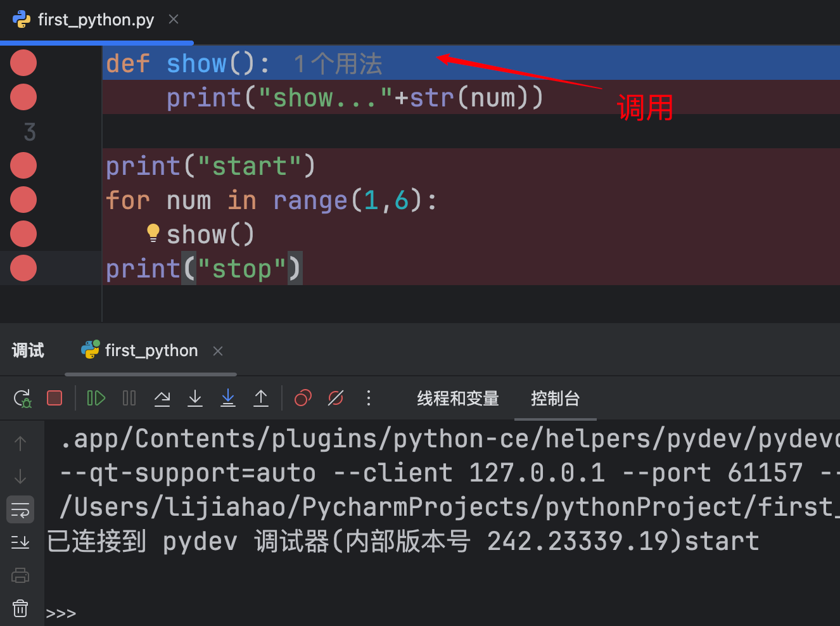Viewport: 840px width, 626px height.
Task: Click the console >>> input prompt
Action: pos(61,613)
